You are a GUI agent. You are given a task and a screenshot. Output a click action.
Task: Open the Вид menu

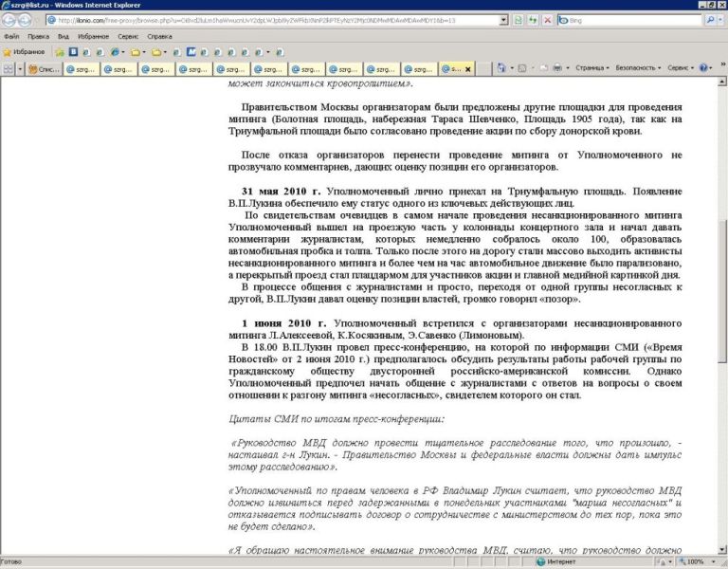click(x=64, y=36)
